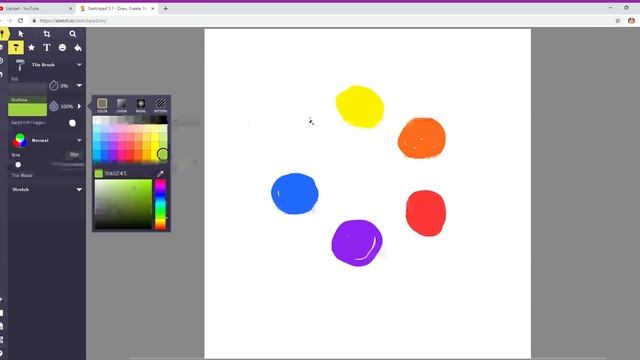Screen dimensions: 640x360
Task: Open the smiley clipart tool
Action: click(x=62, y=48)
